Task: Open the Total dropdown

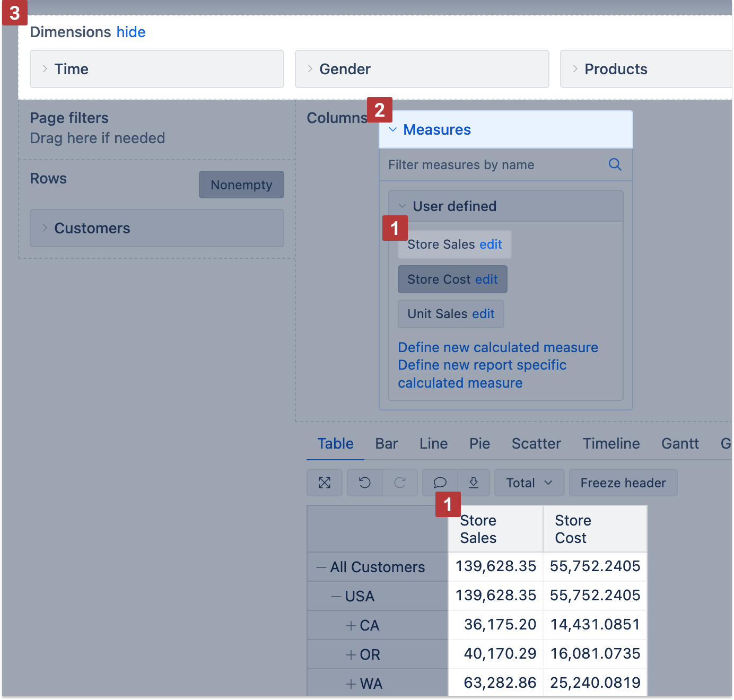Action: click(x=529, y=483)
